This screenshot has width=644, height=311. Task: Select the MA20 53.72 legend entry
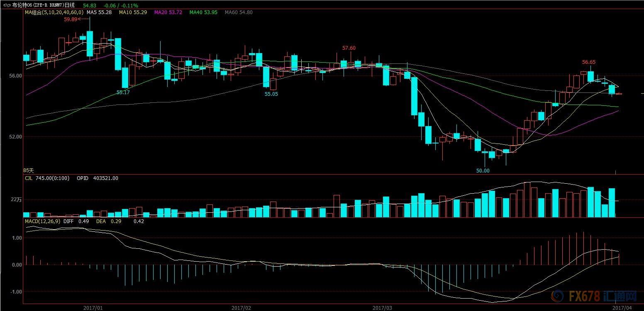(168, 12)
